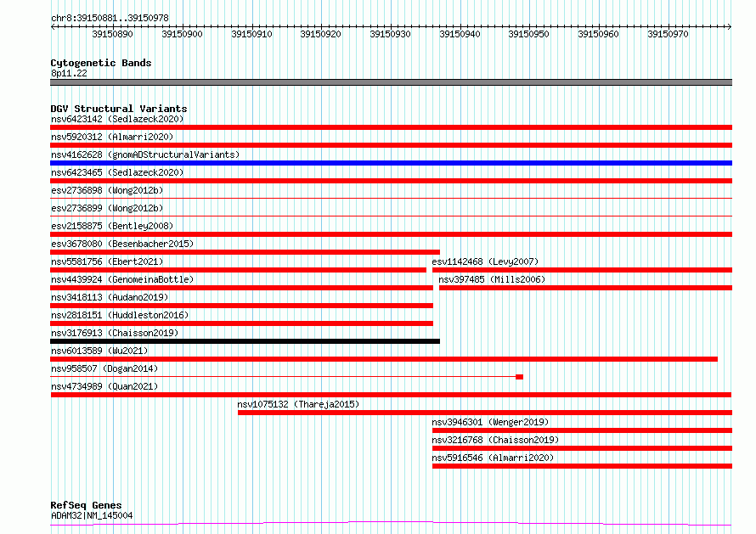Click esv2158875 (Bentley2008) label
Image resolution: width=756 pixels, height=534 pixels.
tap(112, 226)
